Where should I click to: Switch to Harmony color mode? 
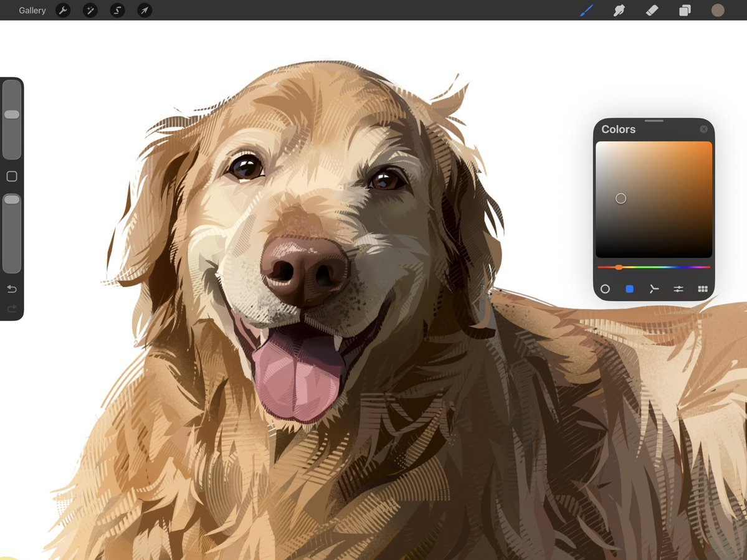point(654,289)
